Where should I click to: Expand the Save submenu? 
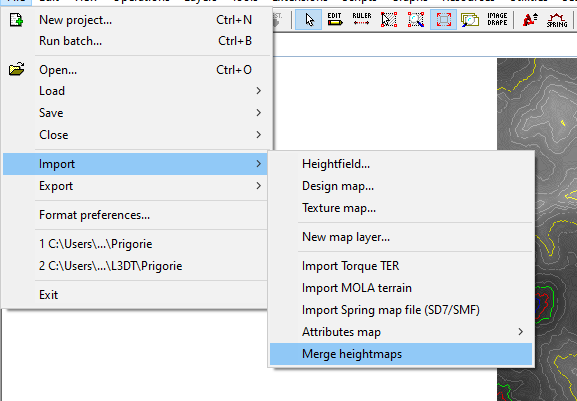click(x=137, y=113)
